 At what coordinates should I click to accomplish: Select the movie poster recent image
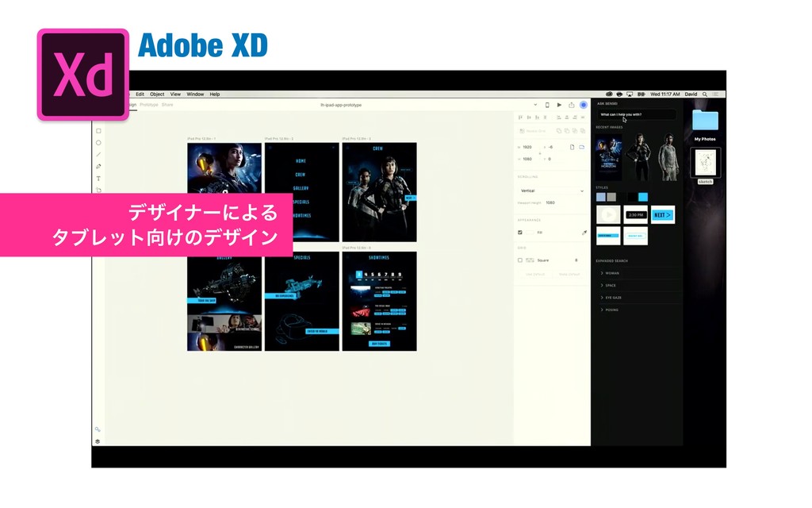(608, 157)
